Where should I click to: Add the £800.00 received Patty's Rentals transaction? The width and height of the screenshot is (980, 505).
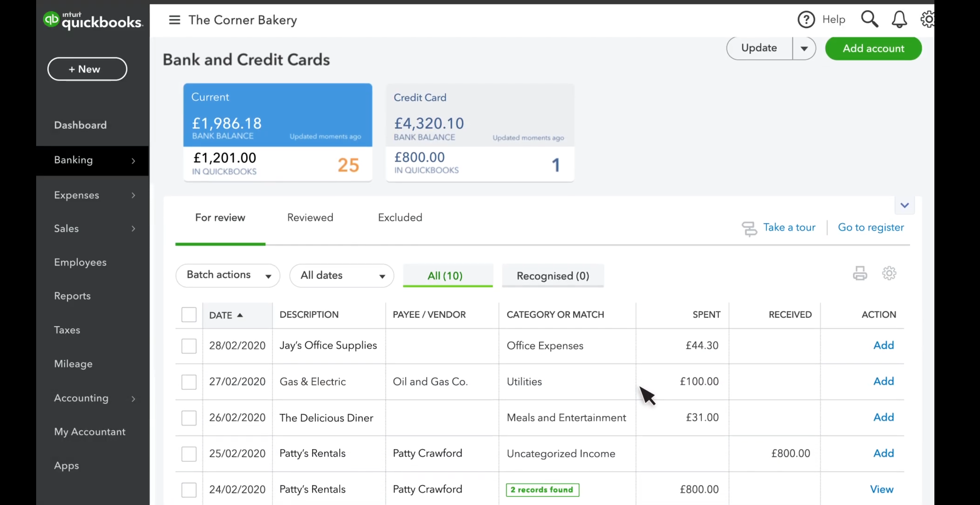pyautogui.click(x=884, y=453)
